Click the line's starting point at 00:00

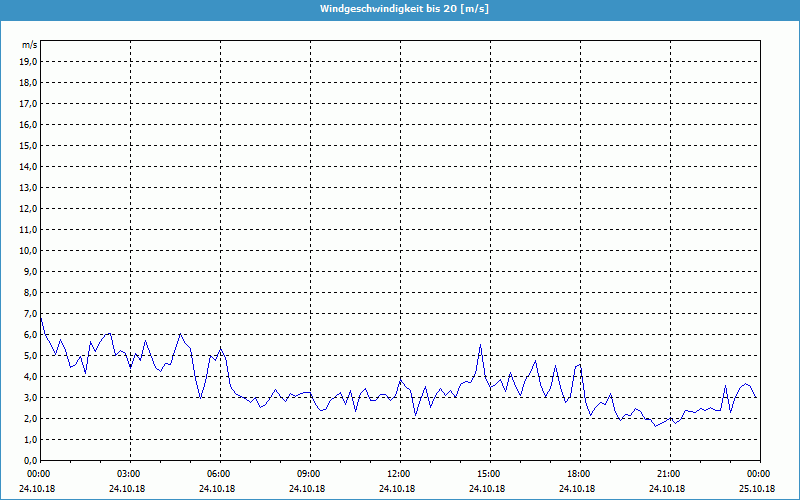tap(40, 315)
